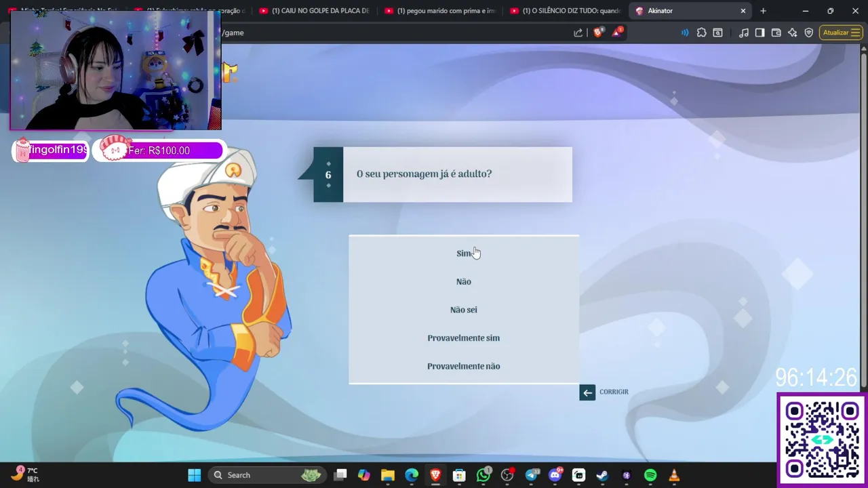
Task: Close the Akinator tab
Action: [743, 11]
